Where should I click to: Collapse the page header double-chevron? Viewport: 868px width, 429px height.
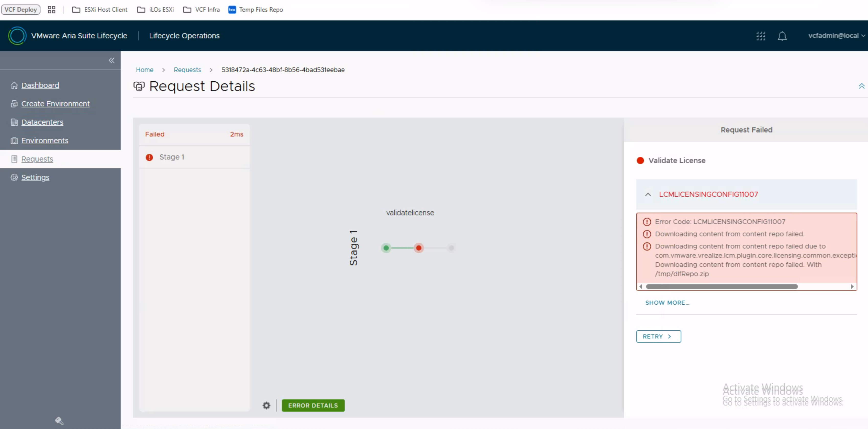[861, 86]
